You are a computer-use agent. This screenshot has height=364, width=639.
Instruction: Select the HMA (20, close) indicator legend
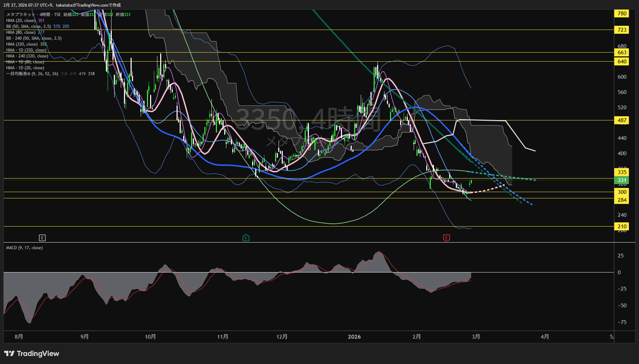click(20, 21)
